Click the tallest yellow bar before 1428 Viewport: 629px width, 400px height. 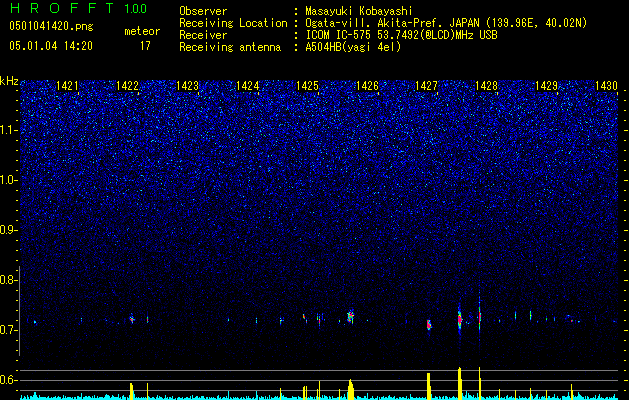point(460,384)
